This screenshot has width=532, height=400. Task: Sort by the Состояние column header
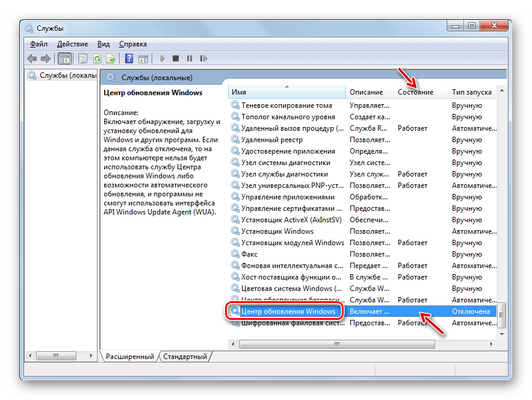tap(415, 92)
